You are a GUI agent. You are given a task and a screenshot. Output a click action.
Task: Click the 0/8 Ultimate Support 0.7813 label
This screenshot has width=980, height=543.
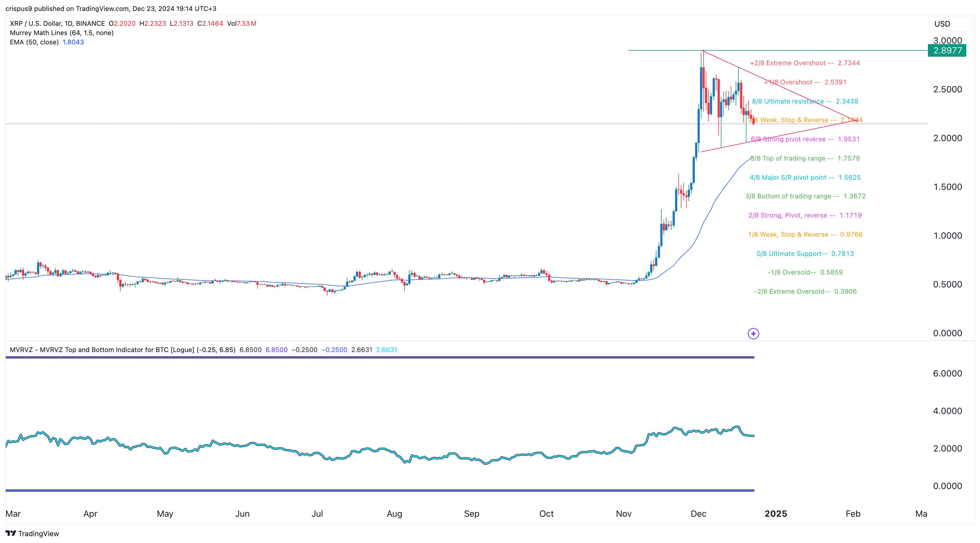tap(805, 253)
